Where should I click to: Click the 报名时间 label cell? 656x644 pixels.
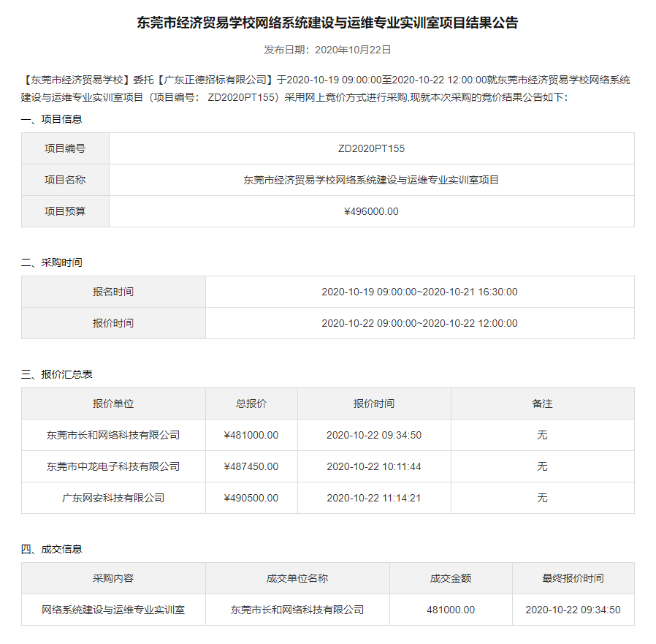click(113, 292)
